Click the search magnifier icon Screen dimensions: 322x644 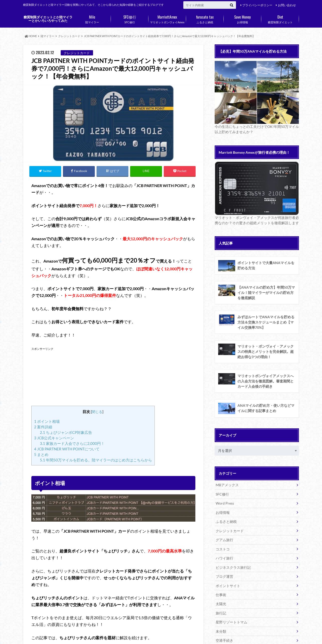(231, 5)
